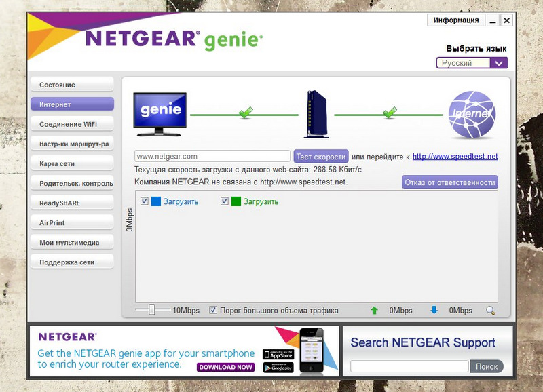Click the NETGEAR genie logo
Image resolution: width=543 pixels, height=392 pixels.
[x=174, y=39]
